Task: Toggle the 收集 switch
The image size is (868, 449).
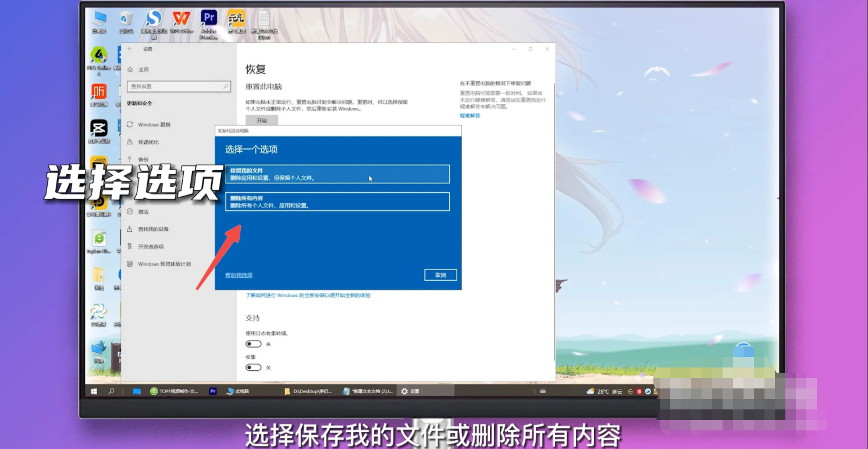Action: tap(253, 367)
